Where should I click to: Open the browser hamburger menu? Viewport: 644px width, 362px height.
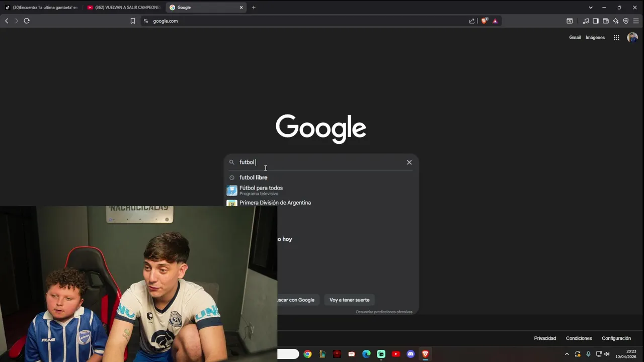pos(636,21)
